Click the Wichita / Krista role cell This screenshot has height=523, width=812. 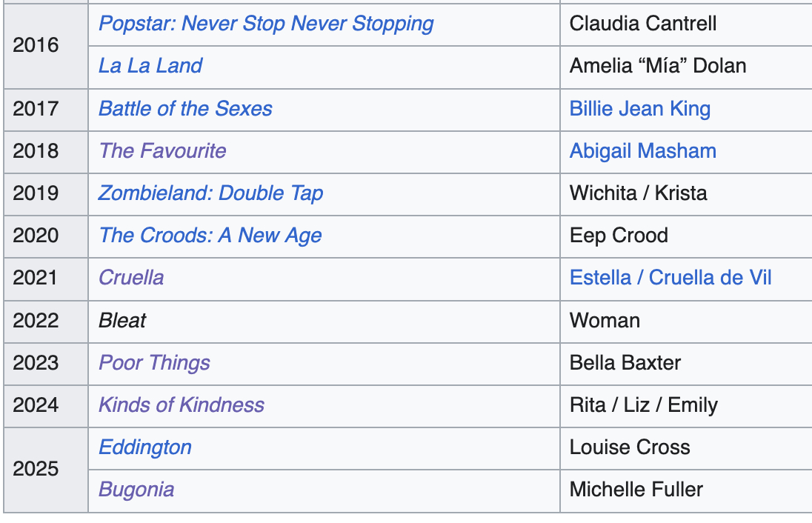click(x=638, y=193)
